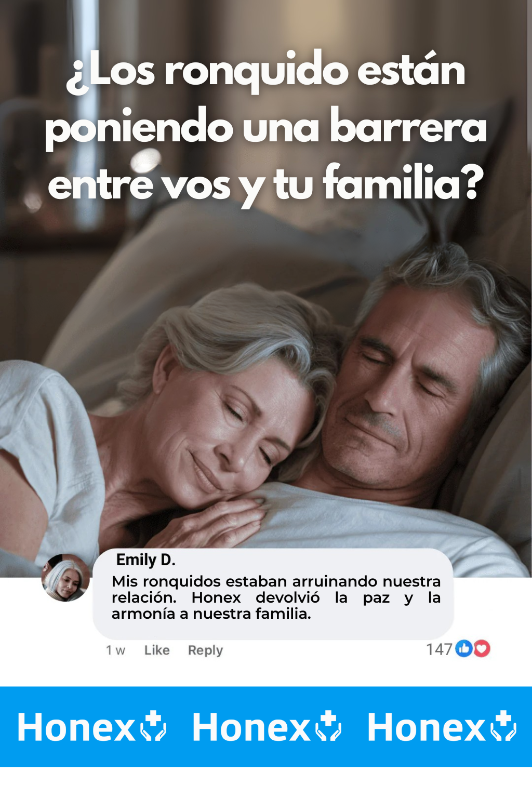Open the 147 reactions count
The width and height of the screenshot is (532, 798).
pos(439,649)
